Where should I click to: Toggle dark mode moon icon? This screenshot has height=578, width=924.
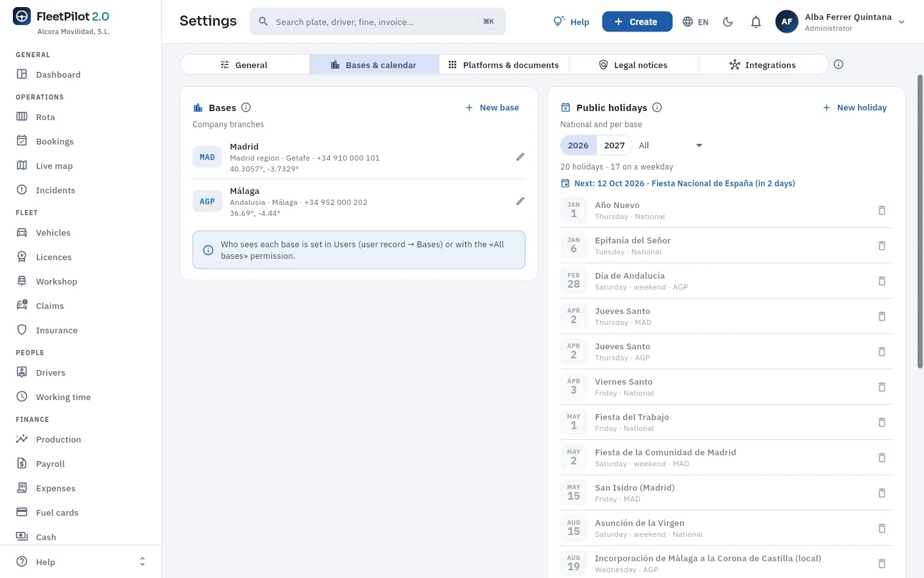[x=728, y=22]
